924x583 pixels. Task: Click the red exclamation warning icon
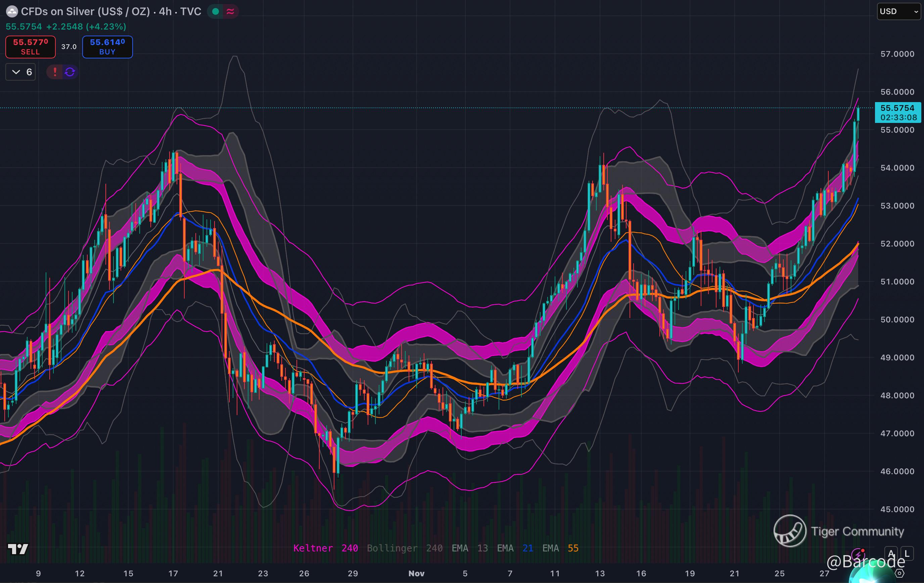tap(55, 72)
